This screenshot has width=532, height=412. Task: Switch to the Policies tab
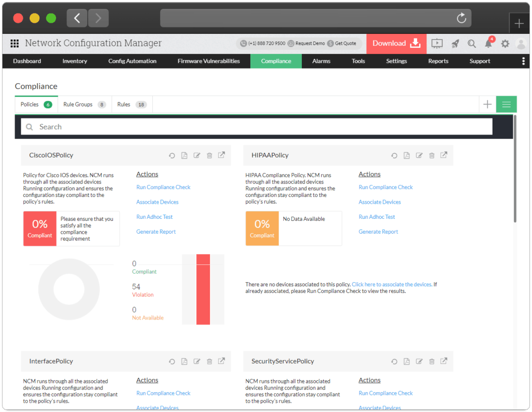(x=36, y=104)
